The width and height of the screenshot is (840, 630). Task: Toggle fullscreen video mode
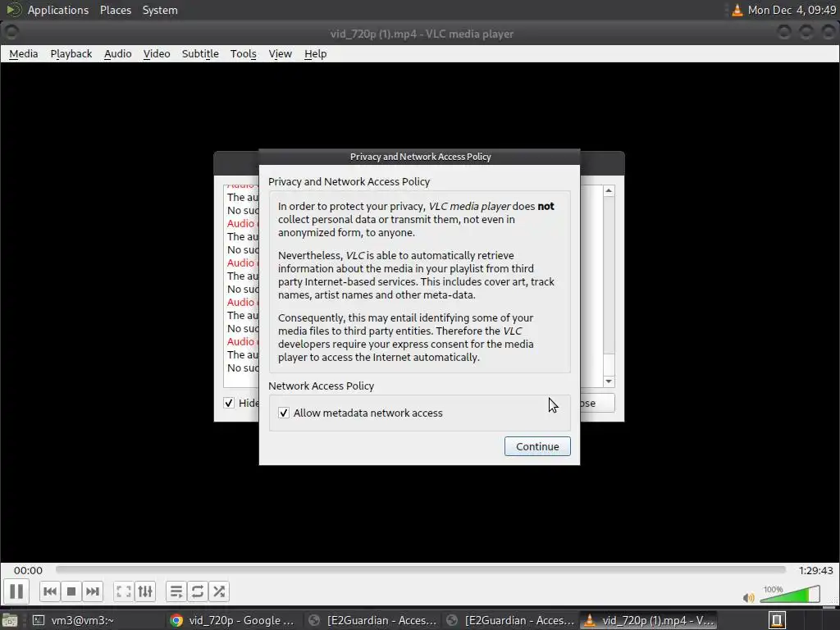point(124,591)
